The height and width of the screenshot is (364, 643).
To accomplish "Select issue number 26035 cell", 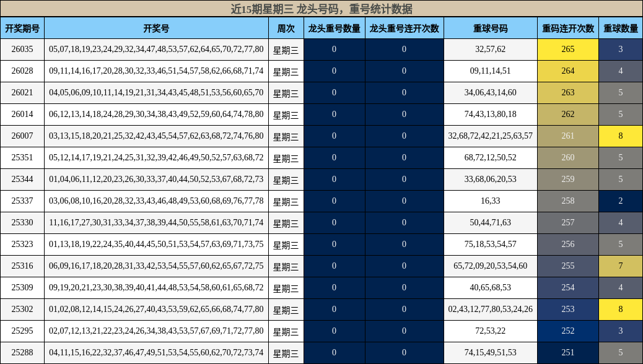I will click(22, 50).
